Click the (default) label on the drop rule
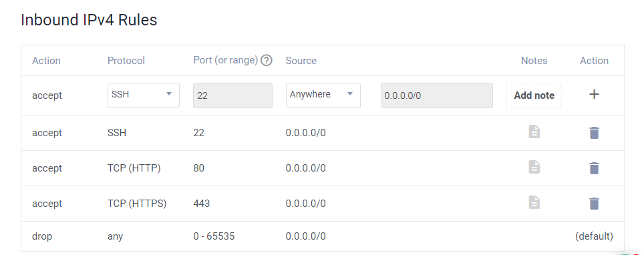Image resolution: width=644 pixels, height=255 pixels. (594, 236)
